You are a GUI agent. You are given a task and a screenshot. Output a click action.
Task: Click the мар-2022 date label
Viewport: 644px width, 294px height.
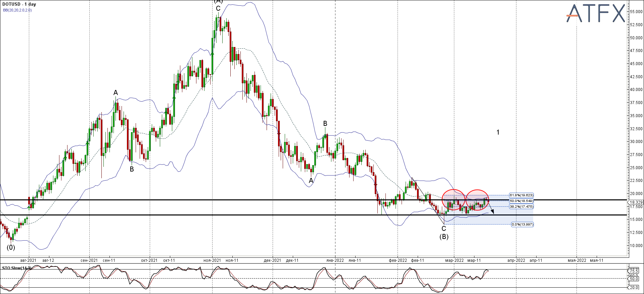point(454,260)
